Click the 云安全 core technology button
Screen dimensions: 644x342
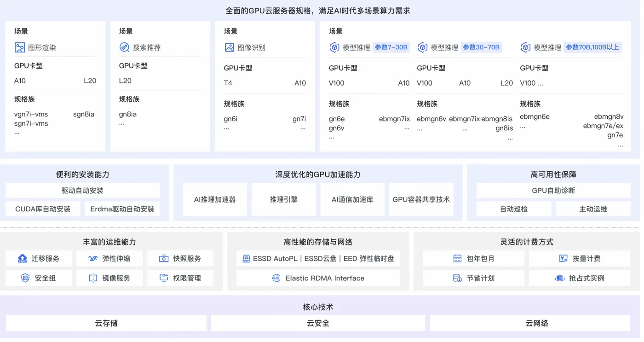click(x=318, y=323)
